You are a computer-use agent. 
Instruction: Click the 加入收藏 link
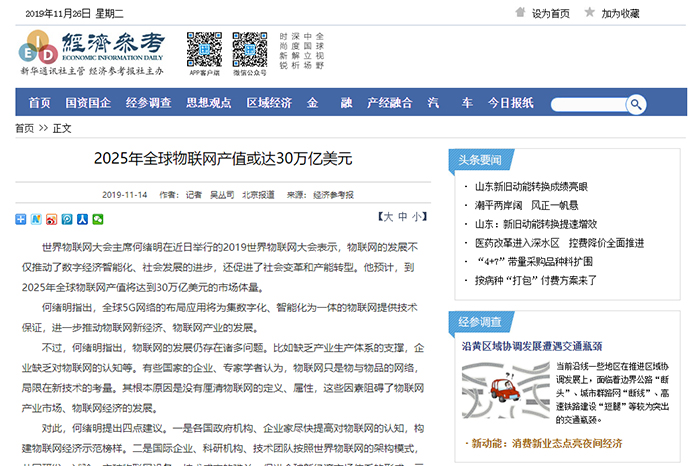(x=620, y=13)
